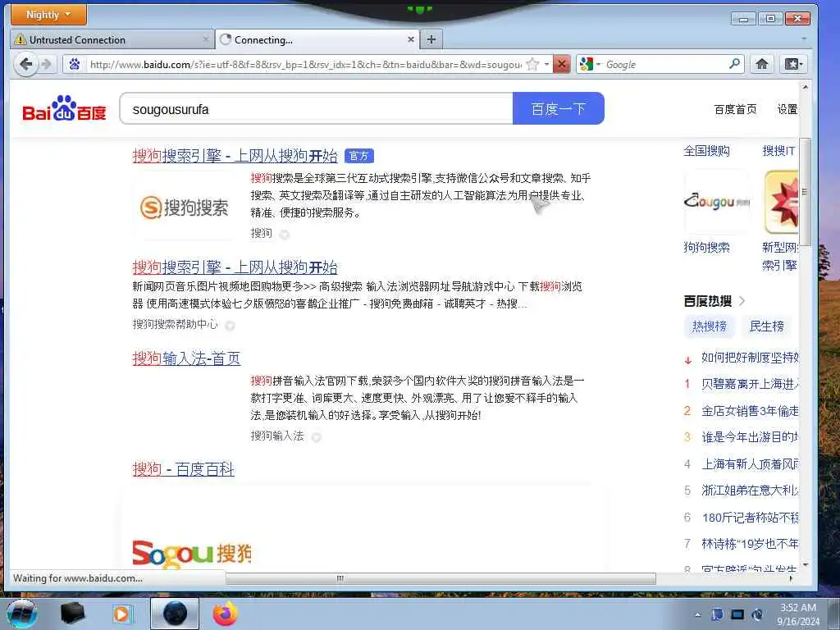The width and height of the screenshot is (840, 630).
Task: Open hot search 浙江姐弟在意大利
Action: coord(750,491)
